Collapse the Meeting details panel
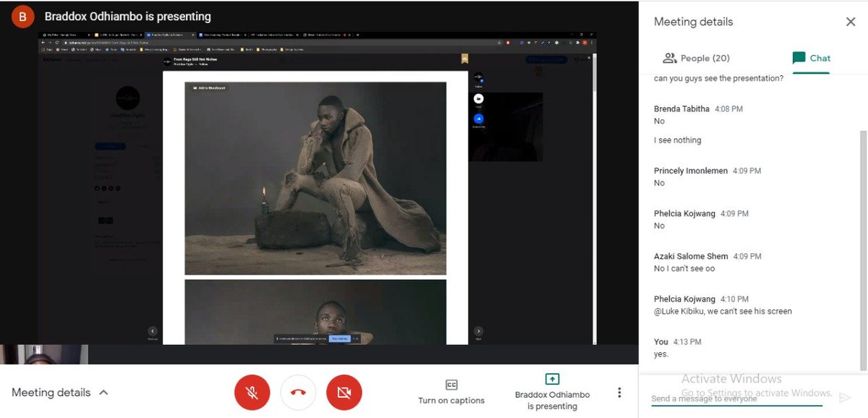Screen dimensions: 868x418 point(103,391)
